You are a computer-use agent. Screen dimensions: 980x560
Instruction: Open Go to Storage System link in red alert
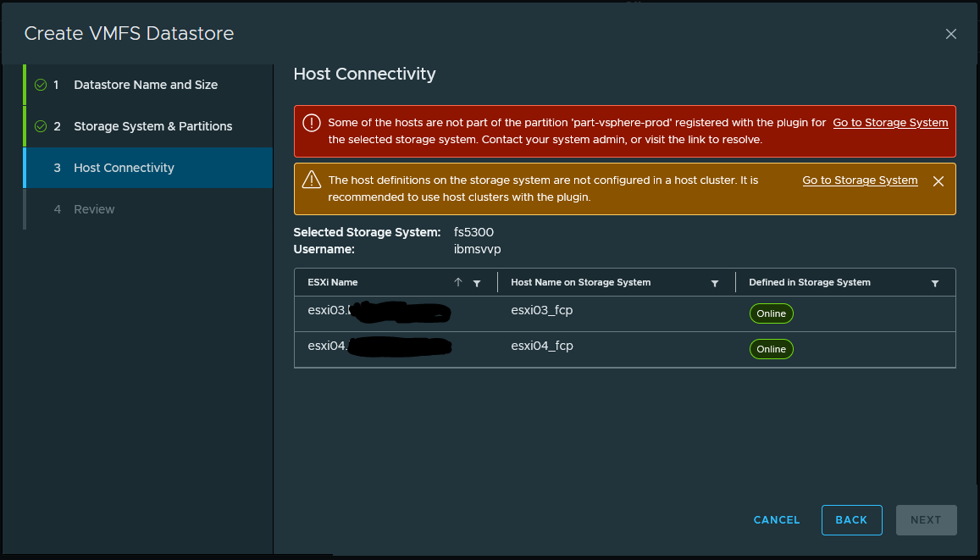tap(890, 123)
